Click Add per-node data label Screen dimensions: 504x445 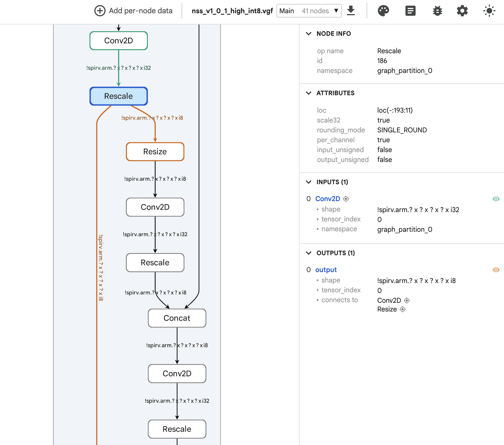[x=141, y=11]
